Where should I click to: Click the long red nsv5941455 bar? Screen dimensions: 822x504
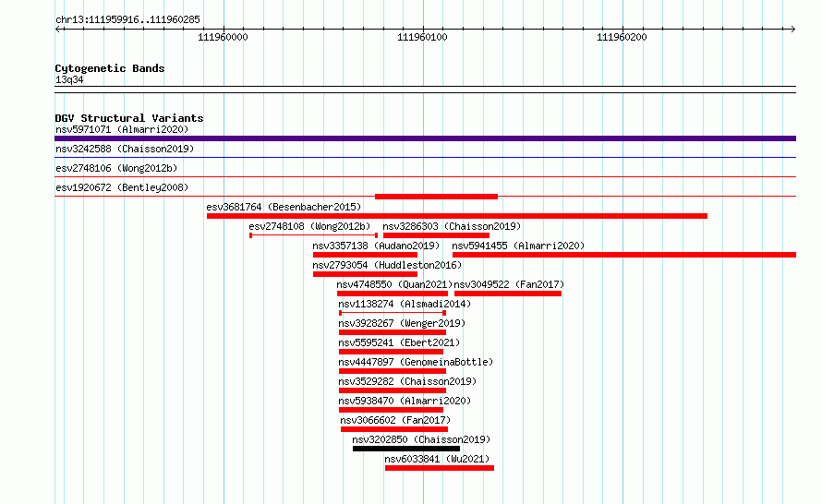pos(624,255)
